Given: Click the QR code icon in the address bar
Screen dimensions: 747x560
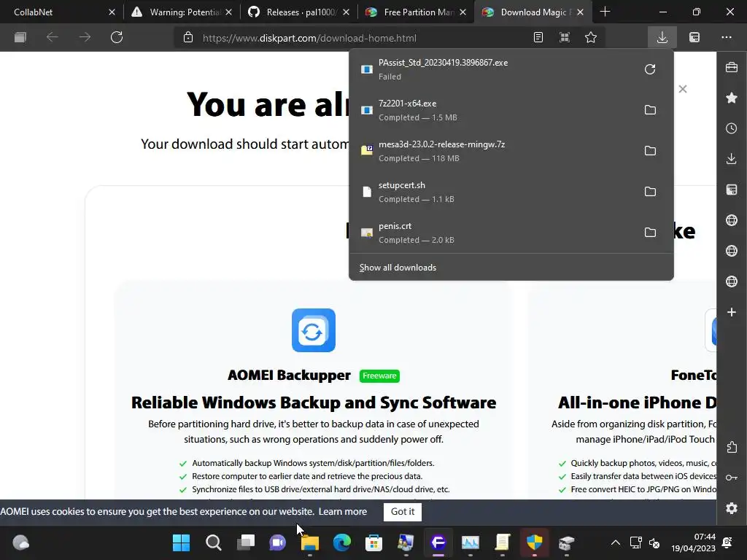Looking at the screenshot, I should click(x=565, y=38).
